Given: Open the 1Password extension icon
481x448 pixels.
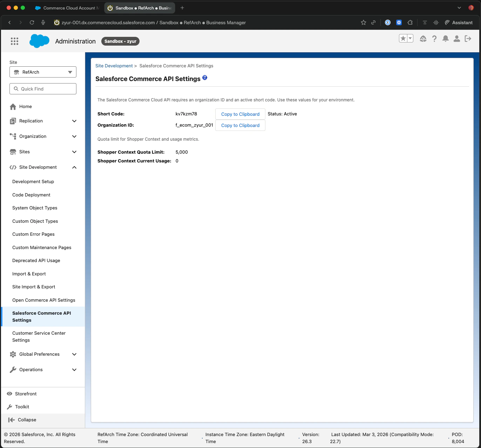Looking at the screenshot, I should [388, 22].
